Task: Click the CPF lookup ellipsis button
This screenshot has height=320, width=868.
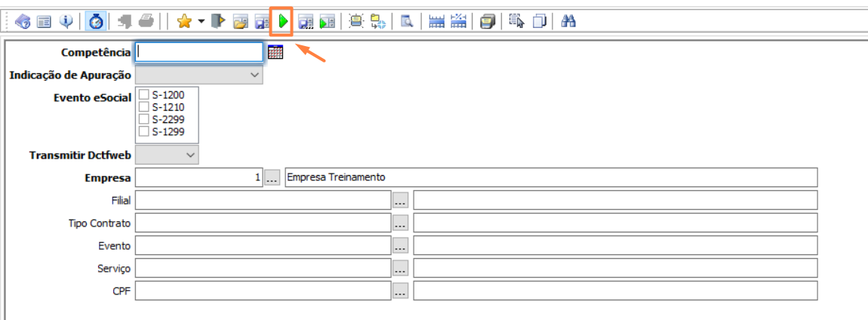Action: point(400,291)
